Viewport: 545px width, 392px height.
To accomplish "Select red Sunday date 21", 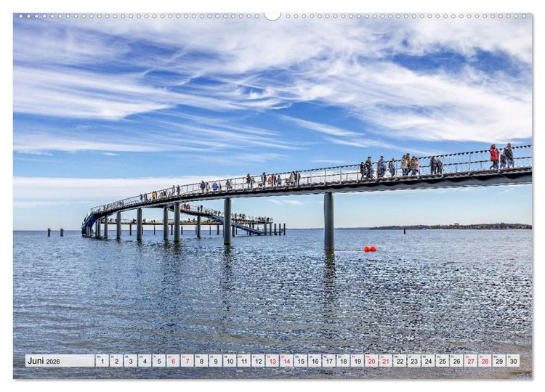I will 386,361.
